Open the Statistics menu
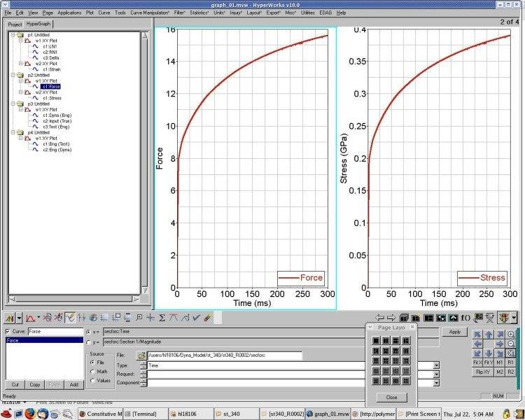 coord(199,13)
